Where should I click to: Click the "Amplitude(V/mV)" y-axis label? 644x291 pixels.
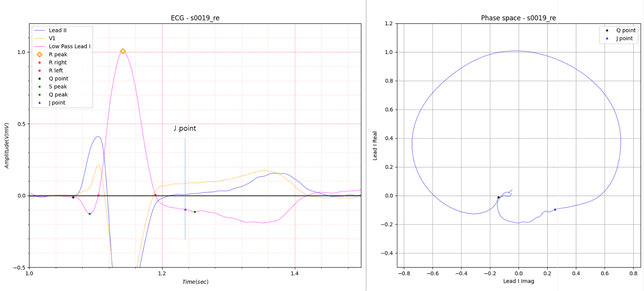[x=7, y=145]
